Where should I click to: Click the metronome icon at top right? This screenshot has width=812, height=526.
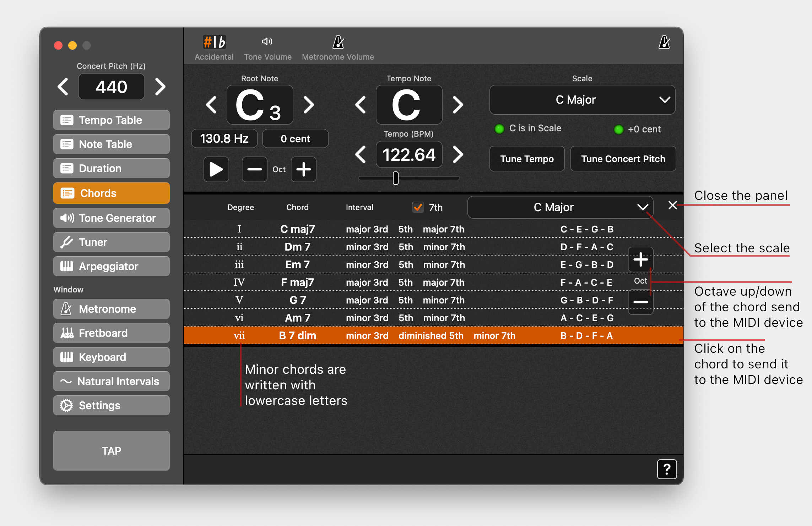[664, 42]
